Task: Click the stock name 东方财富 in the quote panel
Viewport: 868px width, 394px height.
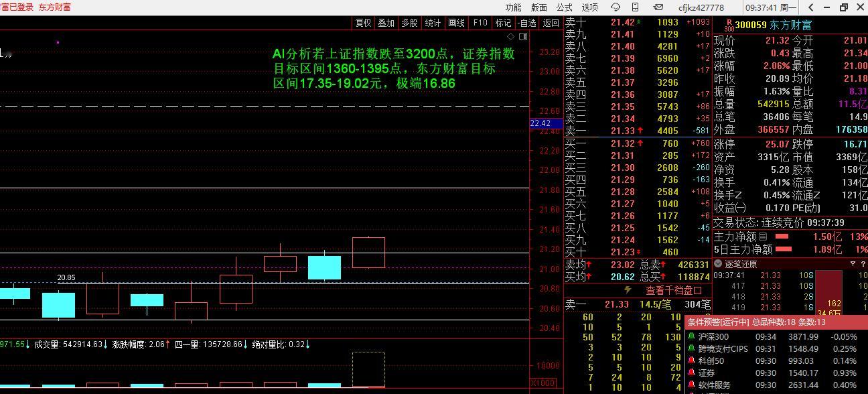Action: [x=790, y=25]
